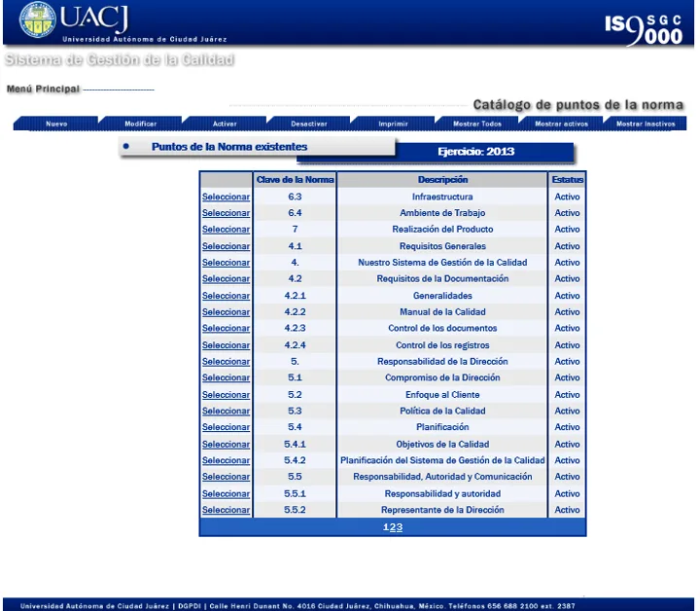Go to page 2 in the table pager
Image resolution: width=700 pixels, height=611 pixels.
393,527
